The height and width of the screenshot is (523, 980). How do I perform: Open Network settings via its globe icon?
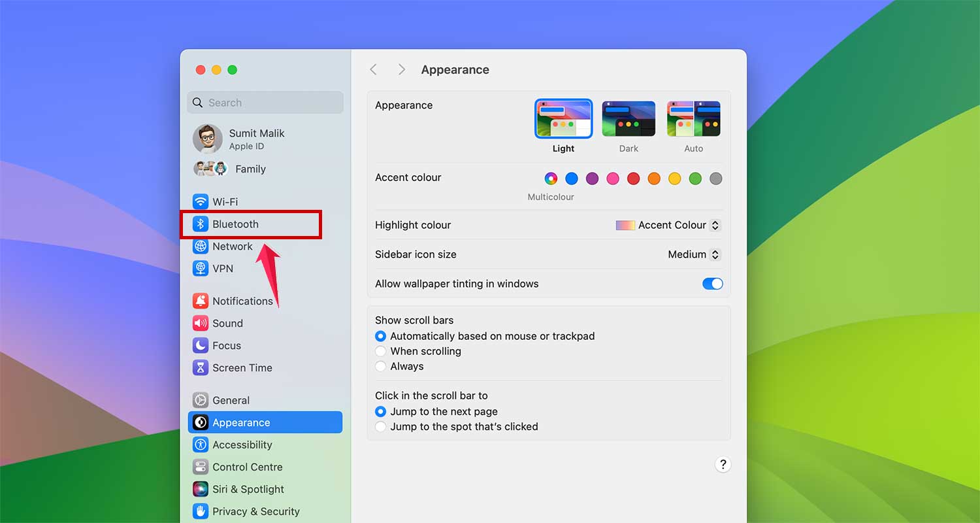tap(201, 246)
